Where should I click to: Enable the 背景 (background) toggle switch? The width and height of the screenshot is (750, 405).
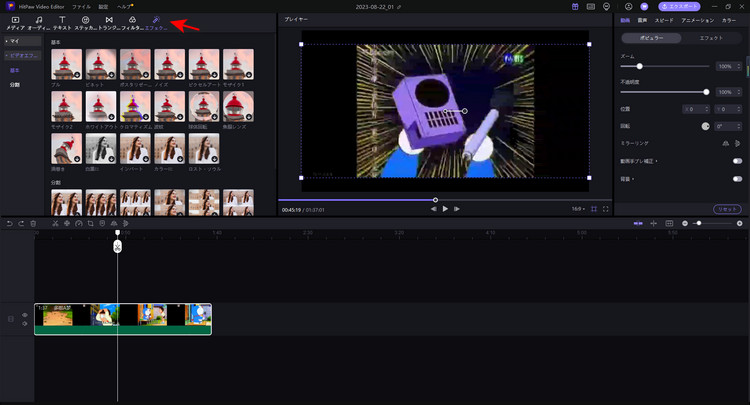(737, 178)
